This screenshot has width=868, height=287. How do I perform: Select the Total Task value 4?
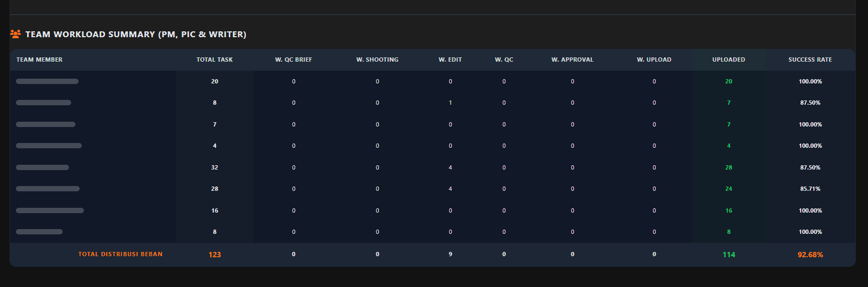(x=214, y=146)
